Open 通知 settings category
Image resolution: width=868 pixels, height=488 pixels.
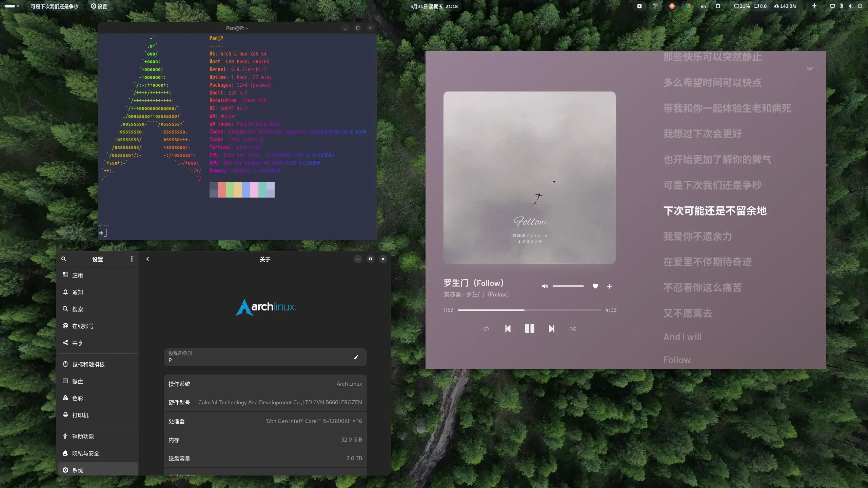[98, 292]
